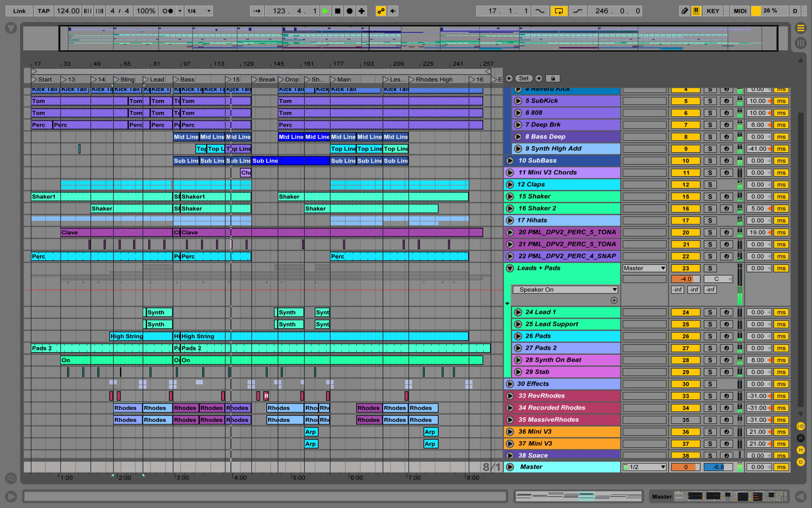Viewport: 812px width, 508px height.
Task: Start playback with the Play button
Action: (325, 11)
